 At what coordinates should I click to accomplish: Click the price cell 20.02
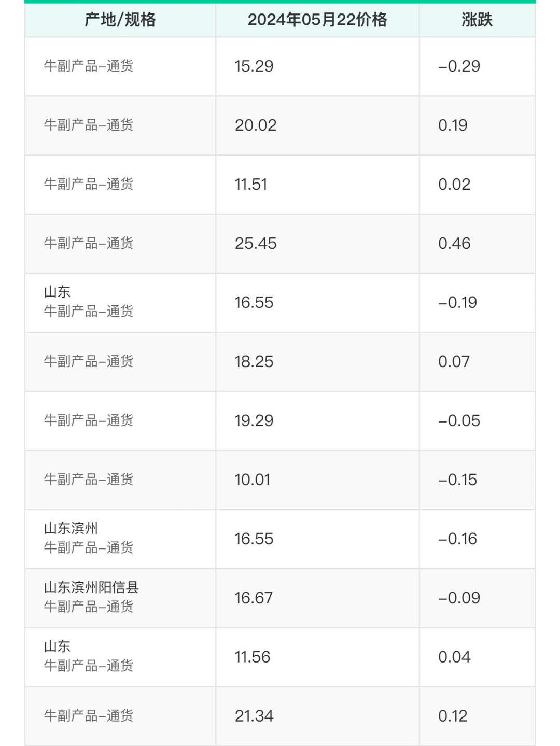(x=256, y=125)
